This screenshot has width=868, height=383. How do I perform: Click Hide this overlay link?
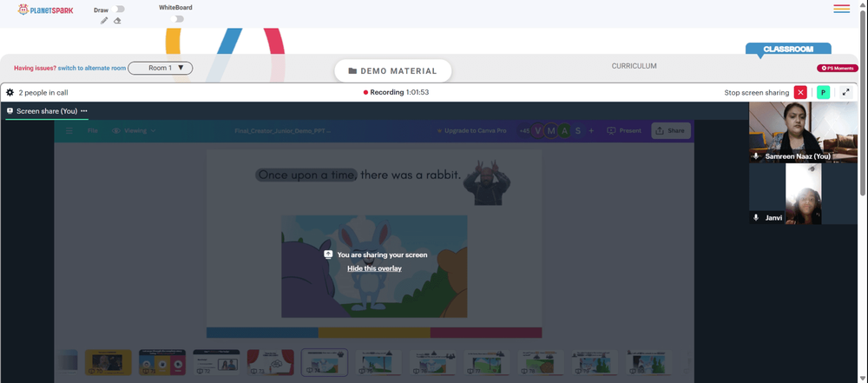pyautogui.click(x=374, y=268)
